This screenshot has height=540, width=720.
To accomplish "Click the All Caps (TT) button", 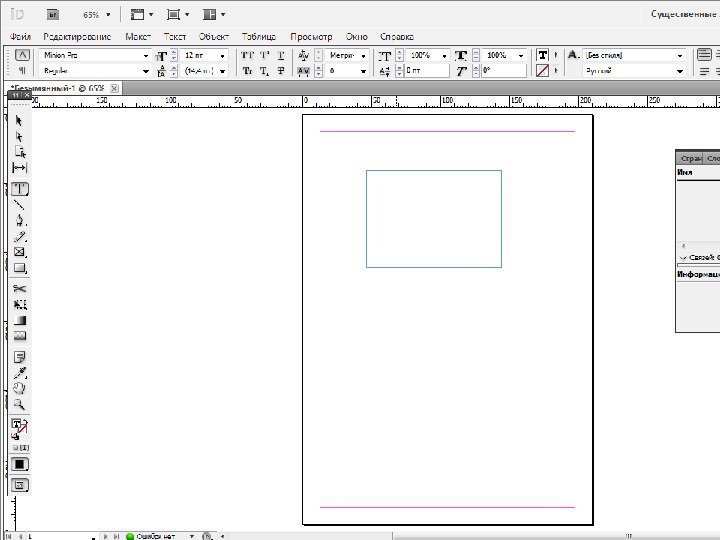I will coord(247,55).
